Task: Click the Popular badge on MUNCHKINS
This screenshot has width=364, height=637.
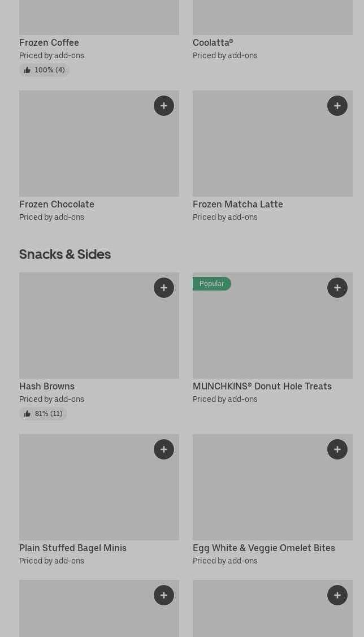Action: (x=211, y=284)
